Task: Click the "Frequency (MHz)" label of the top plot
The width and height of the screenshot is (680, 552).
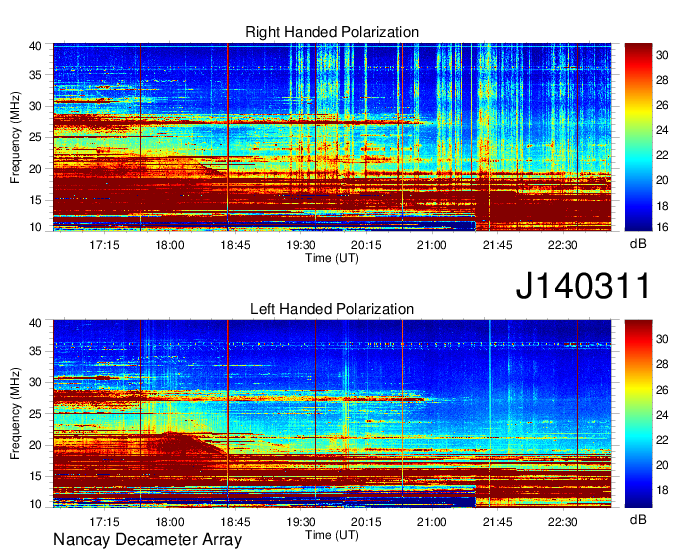Action: tap(15, 137)
